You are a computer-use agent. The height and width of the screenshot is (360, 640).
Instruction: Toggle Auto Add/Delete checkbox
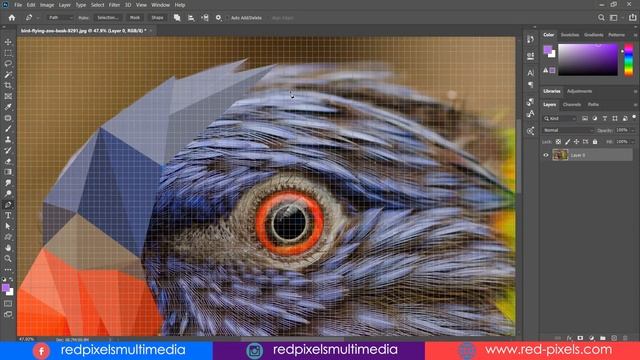(227, 18)
